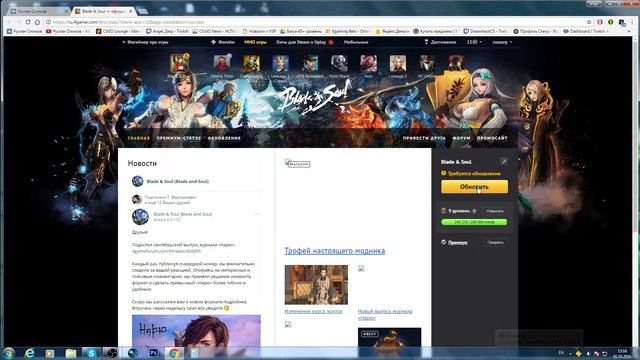Launch Internet Explorer from the taskbar

tap(29, 353)
